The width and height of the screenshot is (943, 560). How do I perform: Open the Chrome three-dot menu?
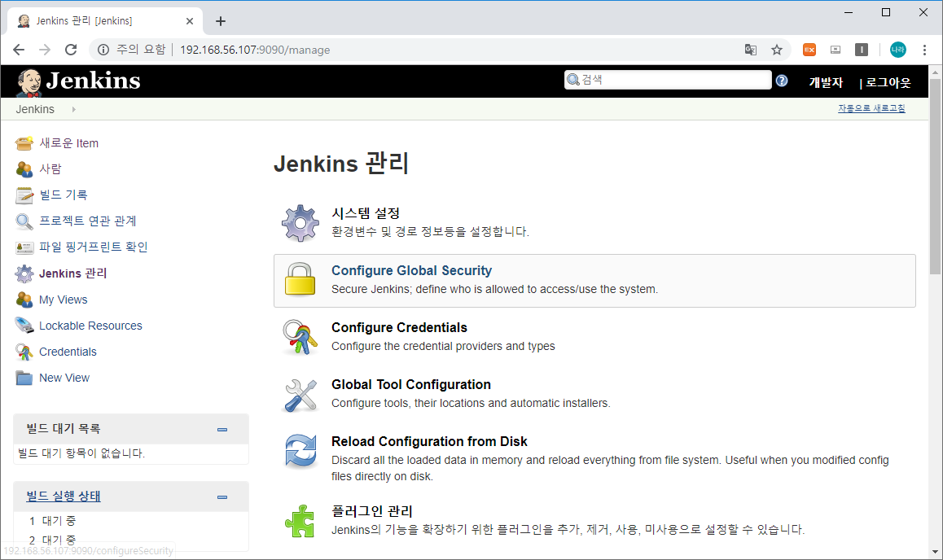[x=924, y=50]
